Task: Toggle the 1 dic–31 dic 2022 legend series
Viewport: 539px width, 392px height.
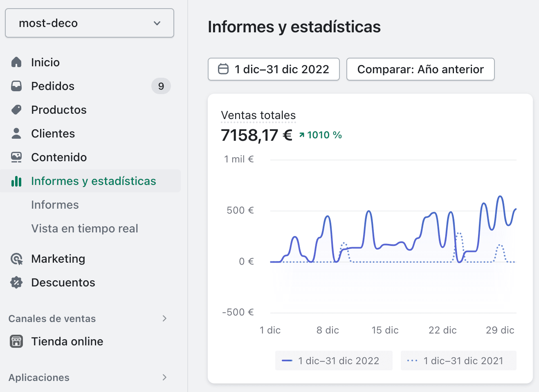Action: point(334,360)
